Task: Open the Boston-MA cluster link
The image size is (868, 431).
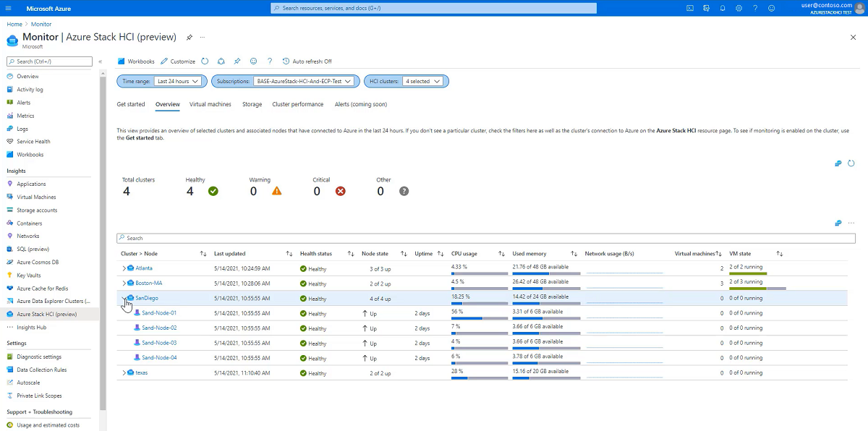Action: [149, 283]
